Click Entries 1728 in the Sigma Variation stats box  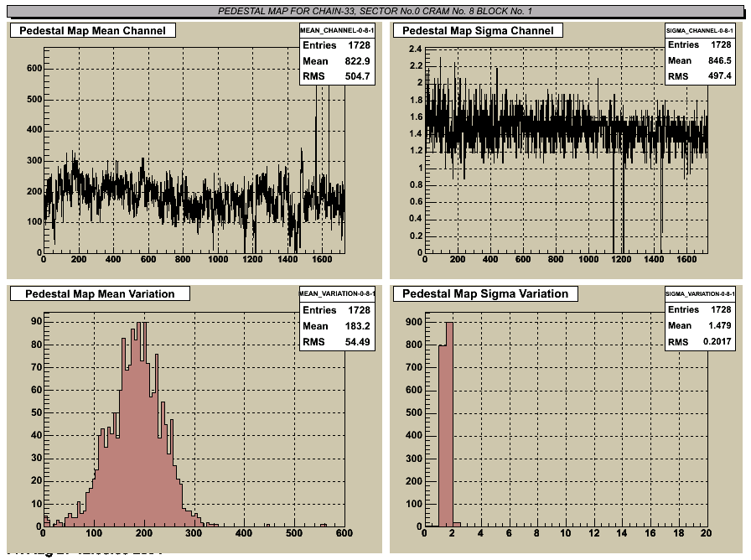[700, 310]
